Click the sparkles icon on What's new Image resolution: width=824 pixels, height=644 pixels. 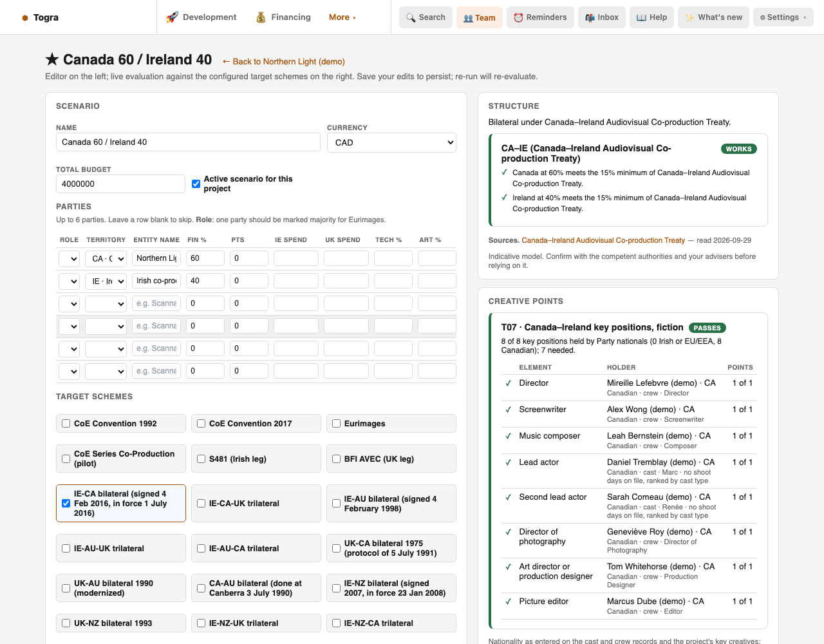coord(689,17)
